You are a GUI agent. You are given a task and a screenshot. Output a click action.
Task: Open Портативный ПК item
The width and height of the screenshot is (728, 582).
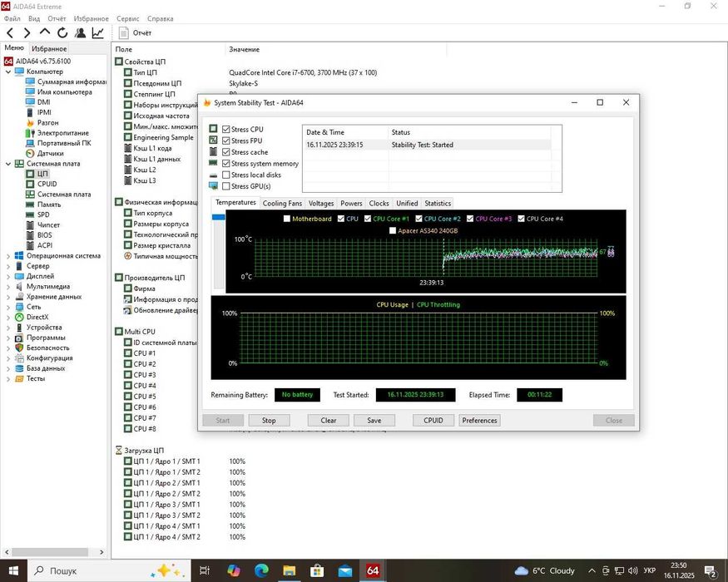[x=59, y=143]
